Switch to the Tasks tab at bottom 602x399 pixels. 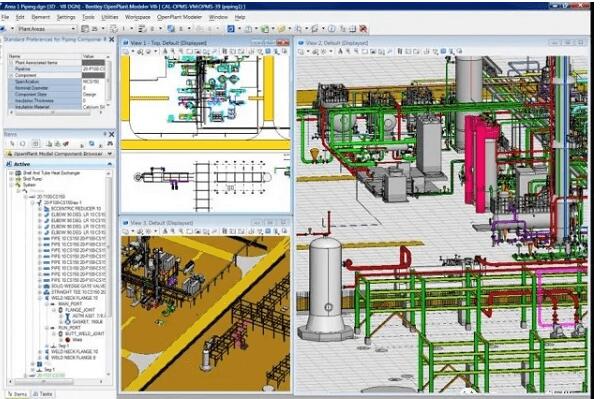tap(43, 394)
